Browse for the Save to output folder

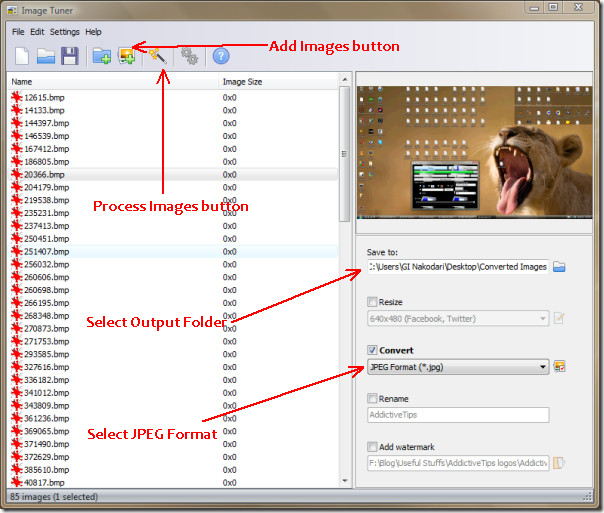point(560,267)
